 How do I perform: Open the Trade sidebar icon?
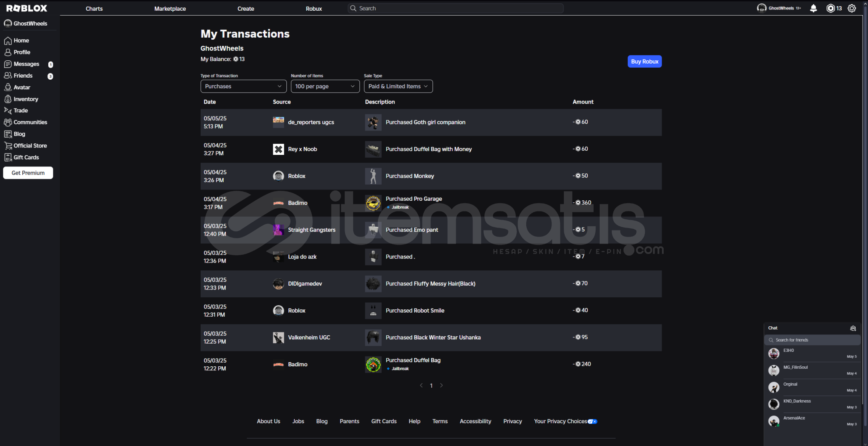[8, 110]
